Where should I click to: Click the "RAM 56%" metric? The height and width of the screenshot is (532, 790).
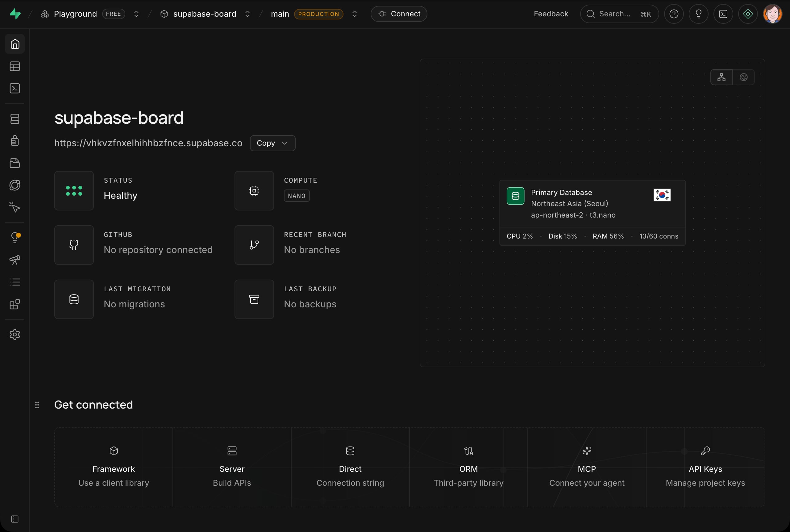(608, 236)
